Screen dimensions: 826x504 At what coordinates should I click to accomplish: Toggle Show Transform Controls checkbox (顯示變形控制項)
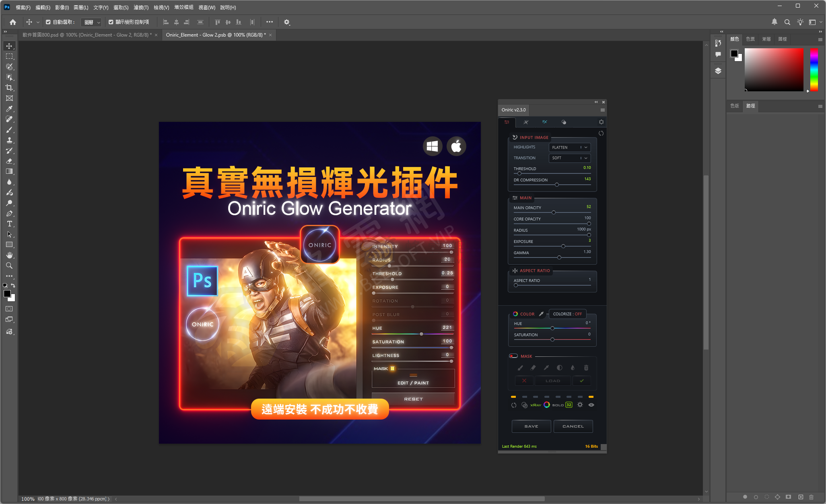pos(111,22)
